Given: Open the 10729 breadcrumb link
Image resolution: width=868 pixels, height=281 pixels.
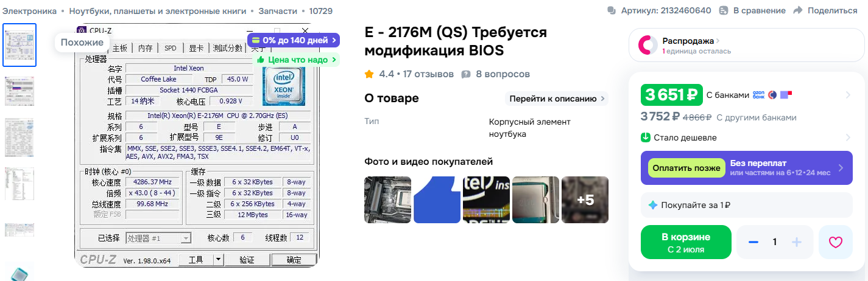Looking at the screenshot, I should point(321,11).
